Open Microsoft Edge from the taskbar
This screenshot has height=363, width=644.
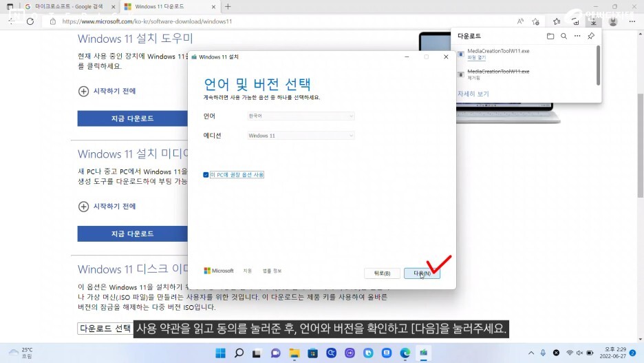coord(405,353)
